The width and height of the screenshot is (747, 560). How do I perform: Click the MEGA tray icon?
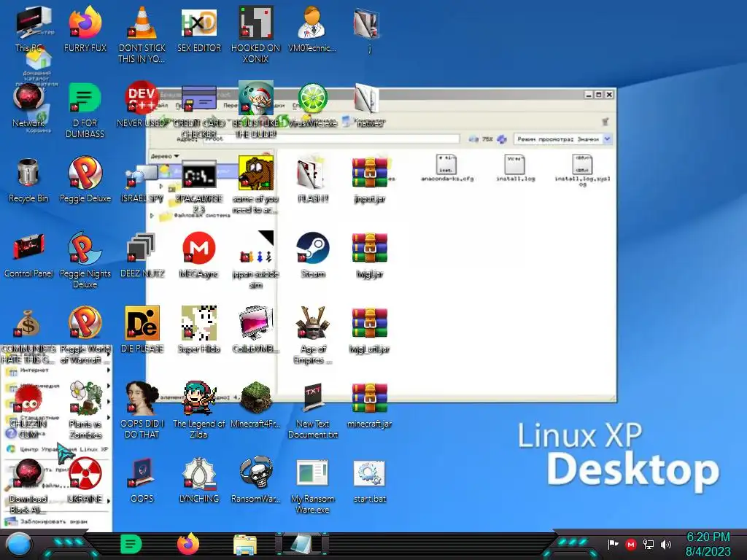[631, 544]
